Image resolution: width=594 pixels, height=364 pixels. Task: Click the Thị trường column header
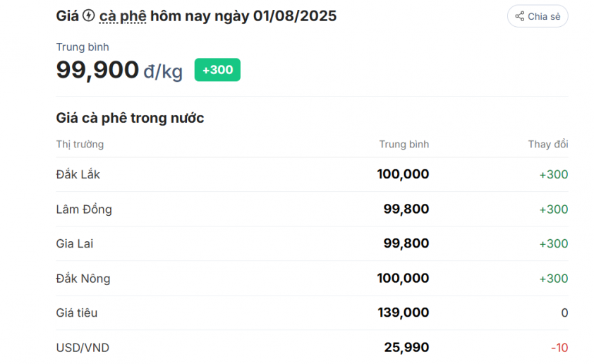click(80, 145)
